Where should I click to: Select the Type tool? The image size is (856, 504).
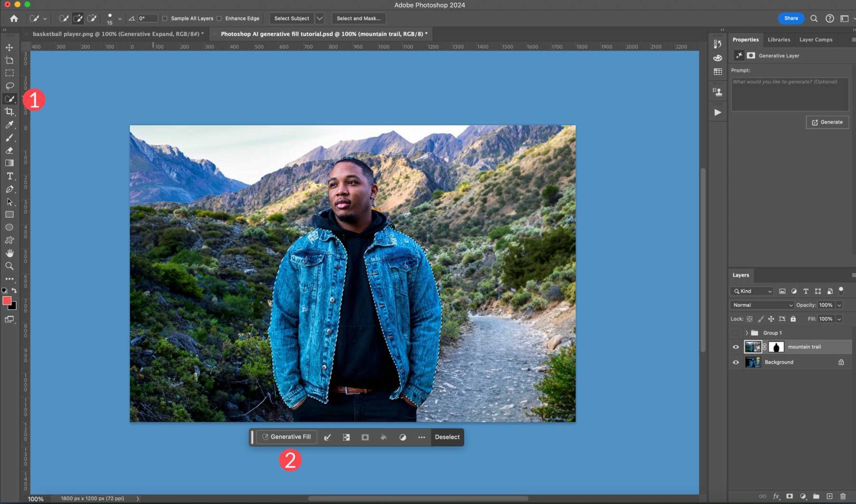[9, 176]
